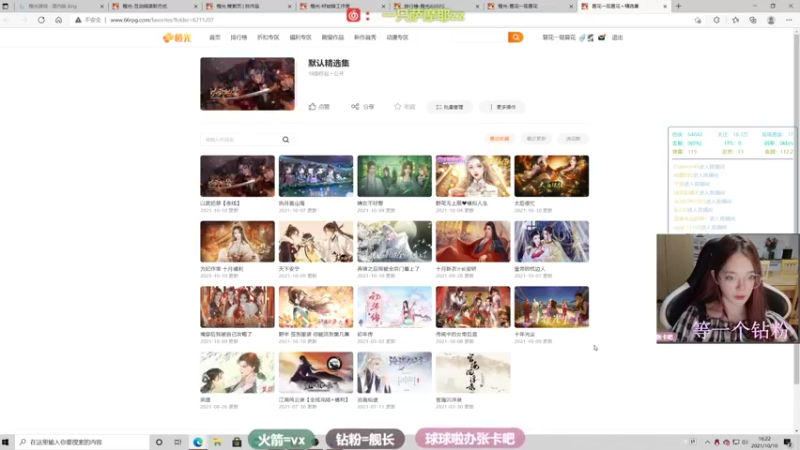Screen dimensions: 800x450
Task: Open the 初年传 game thumbnail
Action: coord(394,307)
